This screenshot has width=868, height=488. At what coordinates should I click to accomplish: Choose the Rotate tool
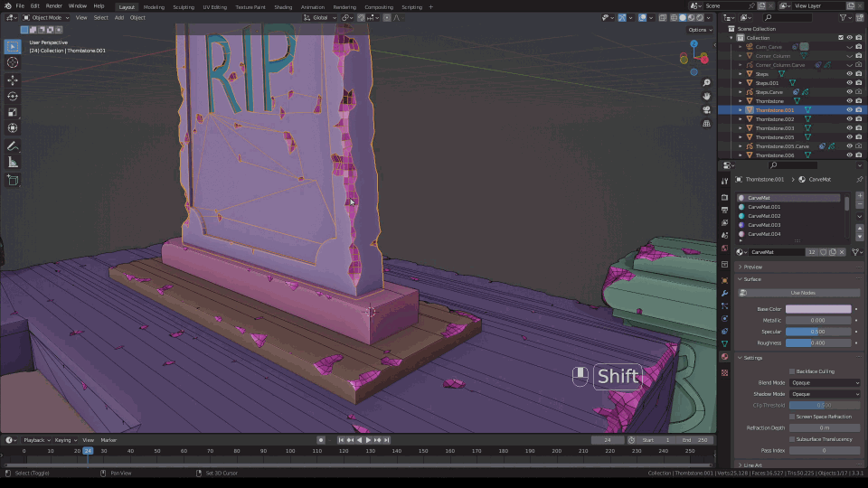(13, 96)
